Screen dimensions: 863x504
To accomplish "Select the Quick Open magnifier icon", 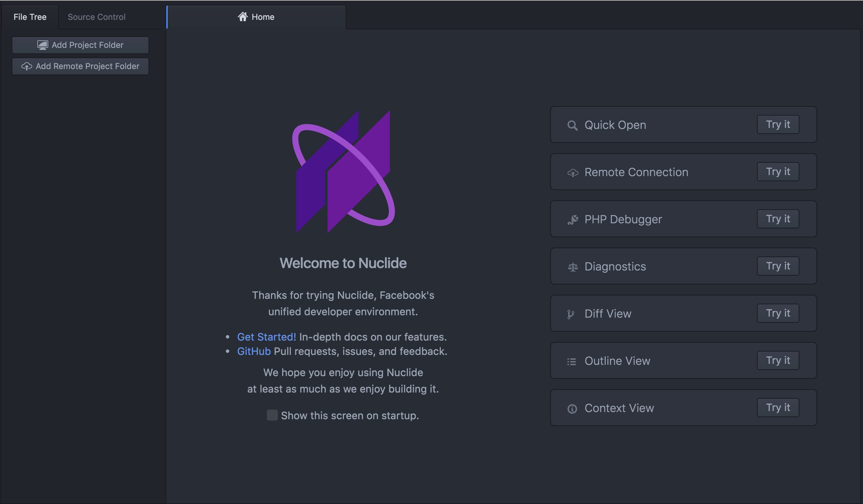I will (572, 125).
